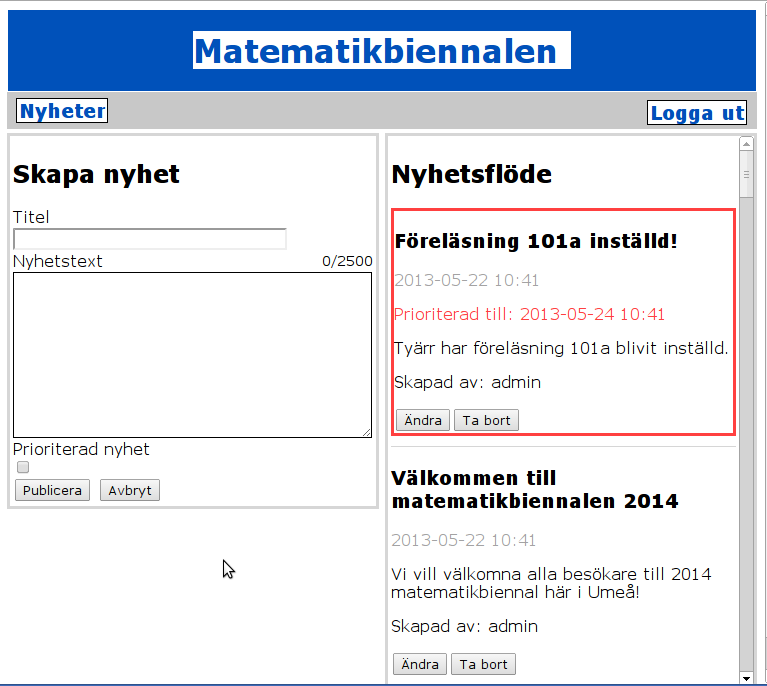Click the '0/2500' character counter
767x686 pixels.
pyautogui.click(x=347, y=261)
